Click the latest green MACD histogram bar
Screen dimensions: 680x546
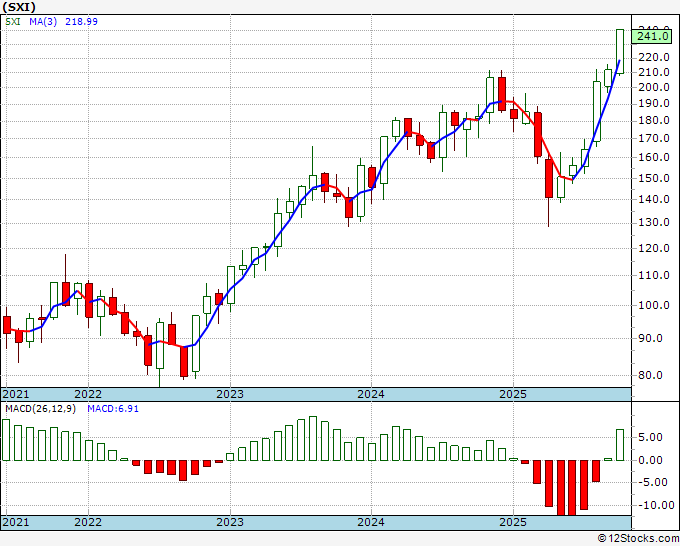point(620,445)
